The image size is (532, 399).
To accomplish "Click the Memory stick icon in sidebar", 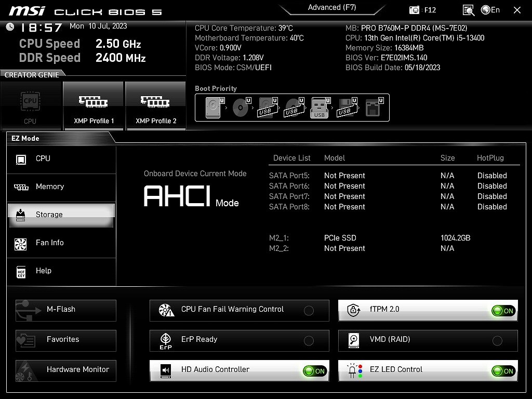I will (x=21, y=187).
